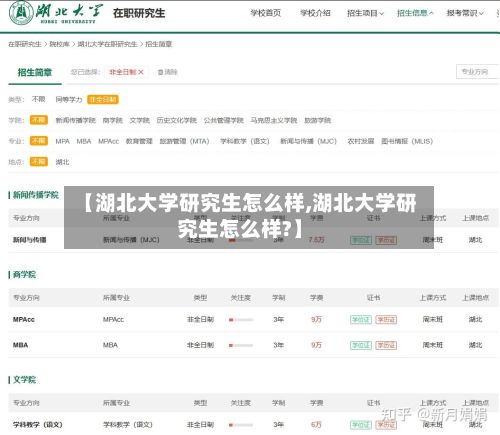Filter by 湖北 in the 地点 filter row
500x435 pixels.
pos(62,162)
